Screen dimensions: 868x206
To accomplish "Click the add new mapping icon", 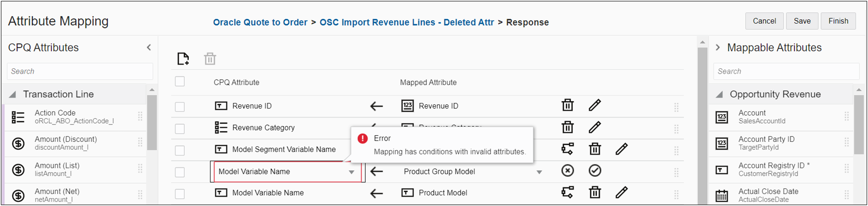I will click(x=183, y=59).
